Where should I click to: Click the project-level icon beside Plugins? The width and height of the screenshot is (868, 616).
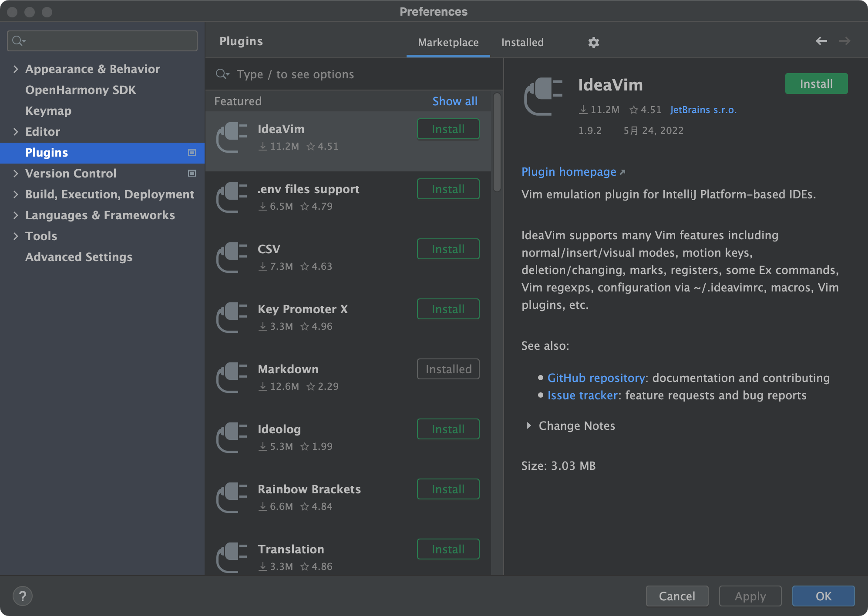192,152
